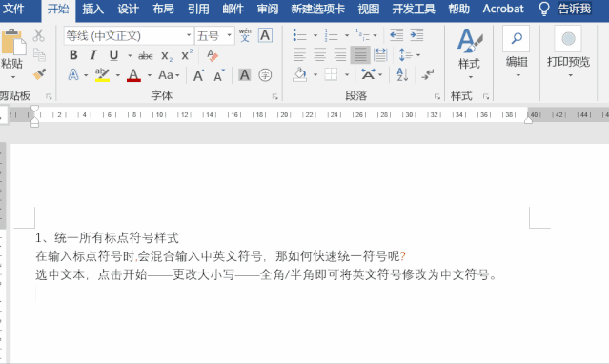Image resolution: width=609 pixels, height=364 pixels.
Task: Open text effects dropdown arrow
Action: coord(86,75)
